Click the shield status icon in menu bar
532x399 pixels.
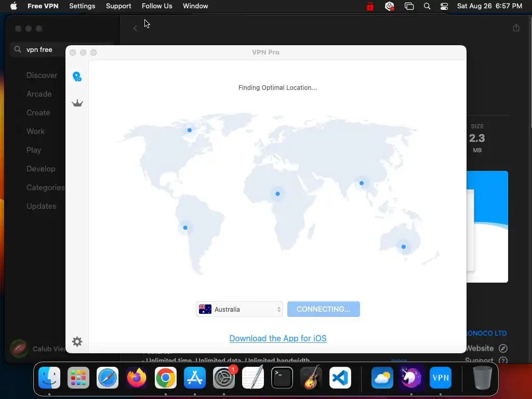390,6
